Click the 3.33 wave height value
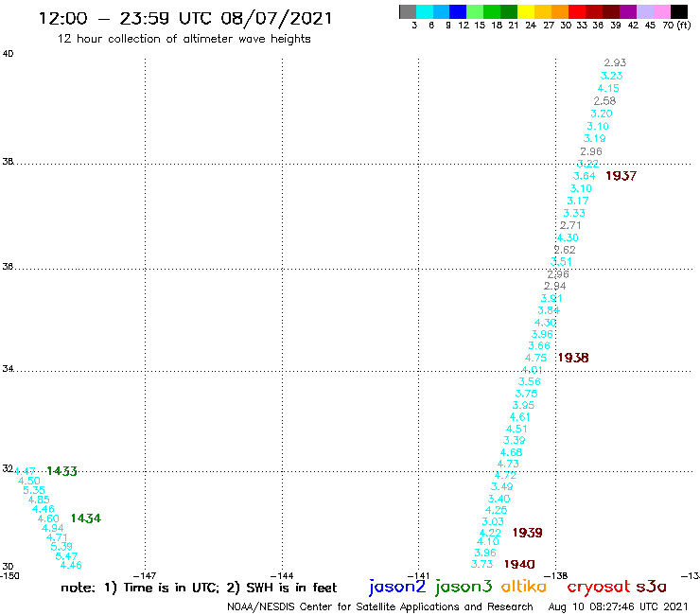 (574, 214)
